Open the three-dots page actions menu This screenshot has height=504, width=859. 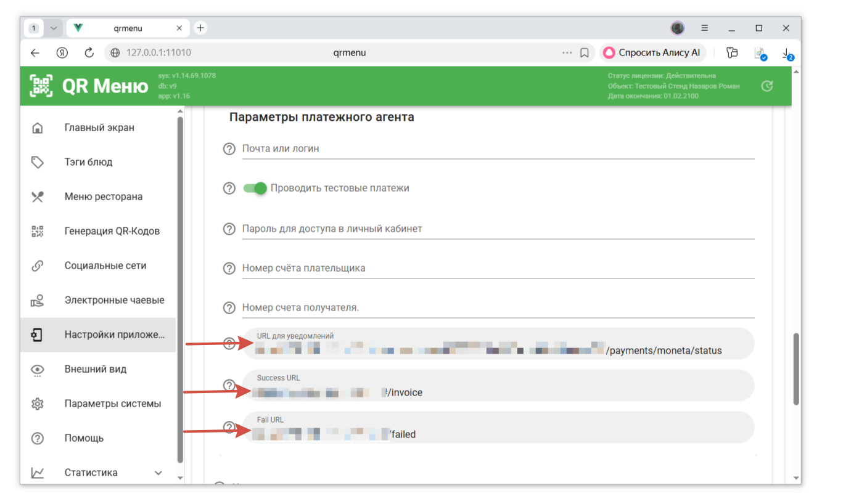click(x=567, y=53)
